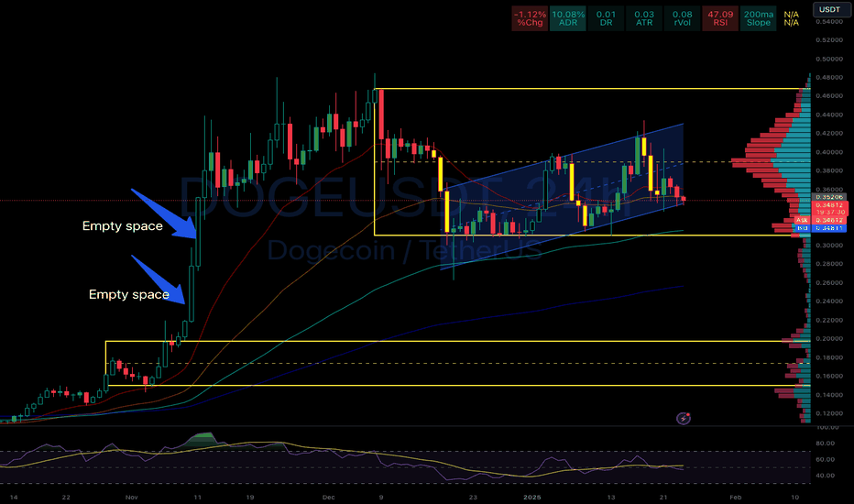This screenshot has width=854, height=504.
Task: Click the grey 0.35206 price label
Action: click(x=829, y=197)
